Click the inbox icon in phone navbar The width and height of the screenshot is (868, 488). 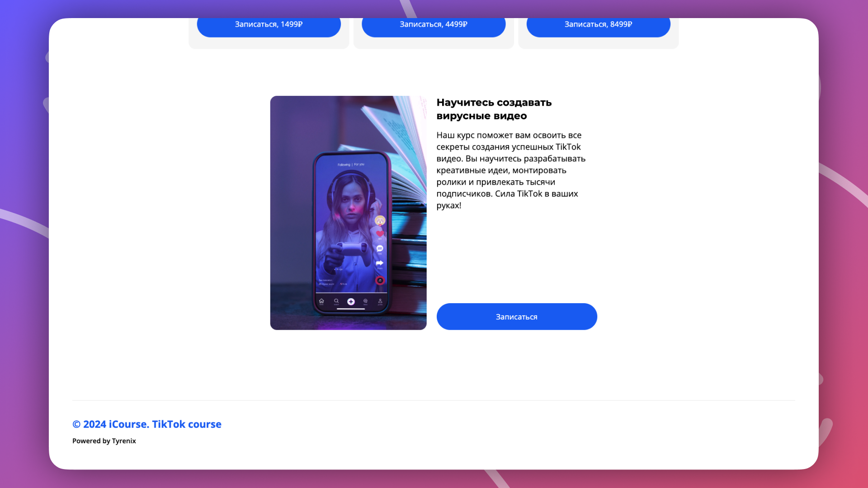pos(365,301)
